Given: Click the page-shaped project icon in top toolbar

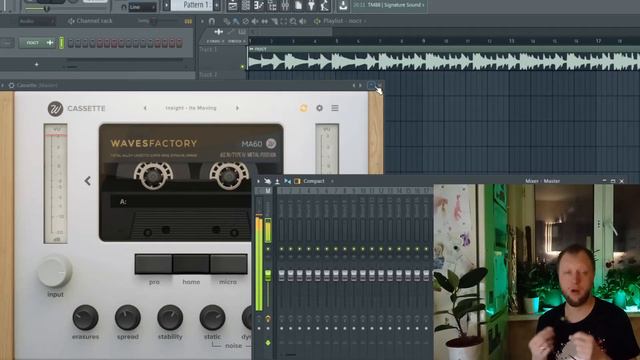Looking at the screenshot, I should coord(298,6).
